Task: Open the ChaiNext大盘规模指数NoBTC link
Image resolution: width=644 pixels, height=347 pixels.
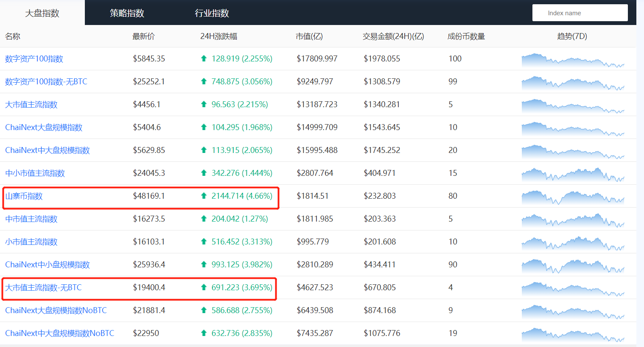Action: [56, 311]
